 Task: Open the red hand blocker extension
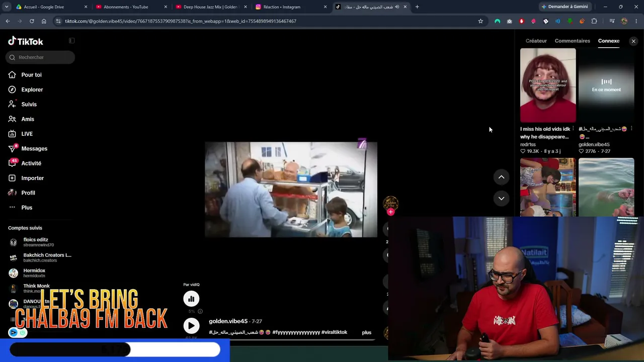pyautogui.click(x=521, y=21)
